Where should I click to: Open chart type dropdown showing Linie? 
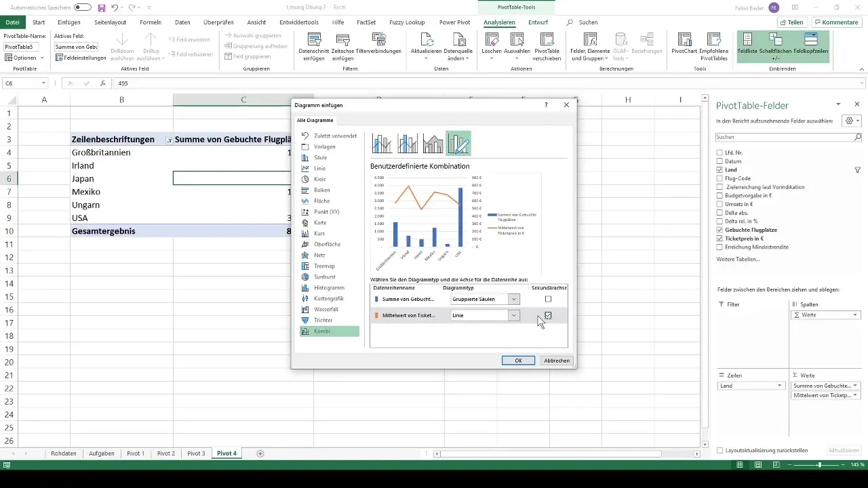[x=514, y=315]
